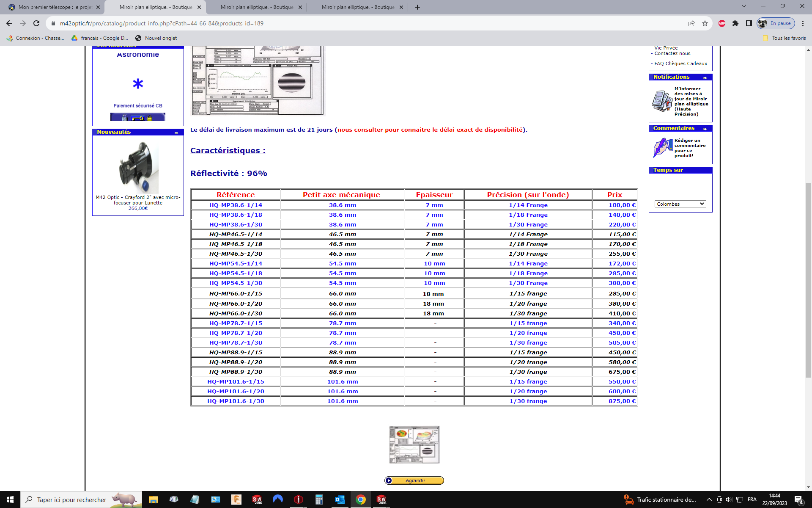Show hidden system tray icons

click(709, 500)
